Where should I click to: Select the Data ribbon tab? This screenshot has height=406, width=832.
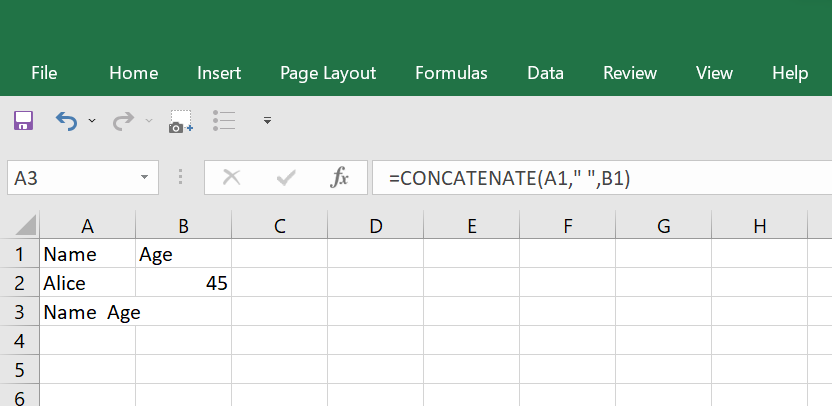tap(545, 73)
